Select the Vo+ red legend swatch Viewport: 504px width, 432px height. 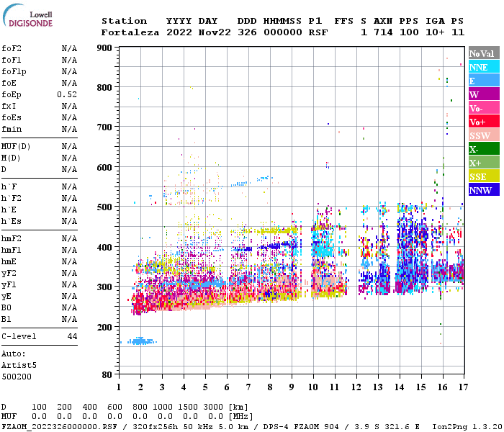(x=484, y=122)
